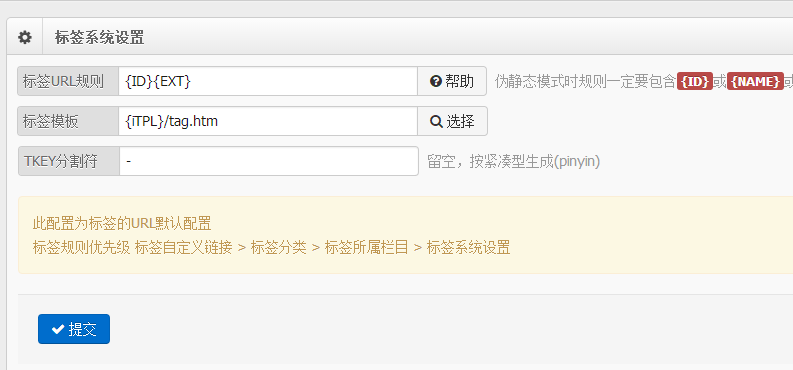
Task: Open the 选择 template picker button
Action: tap(452, 121)
